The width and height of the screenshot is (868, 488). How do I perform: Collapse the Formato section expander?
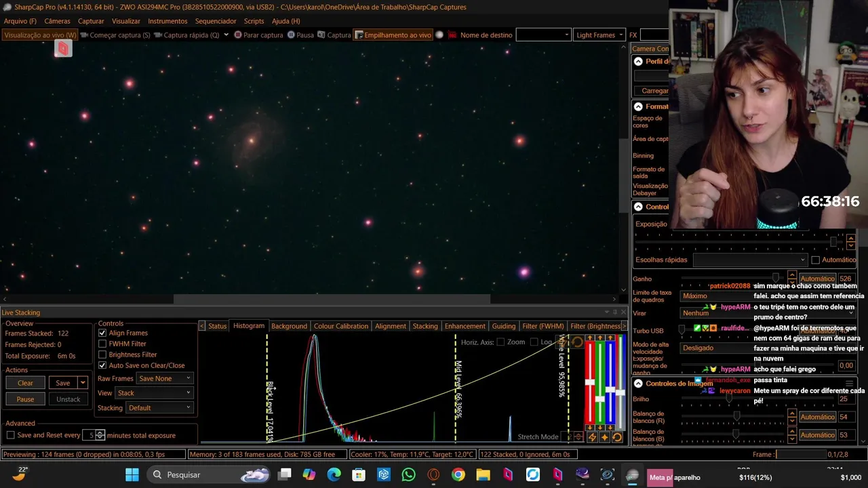[x=638, y=107]
